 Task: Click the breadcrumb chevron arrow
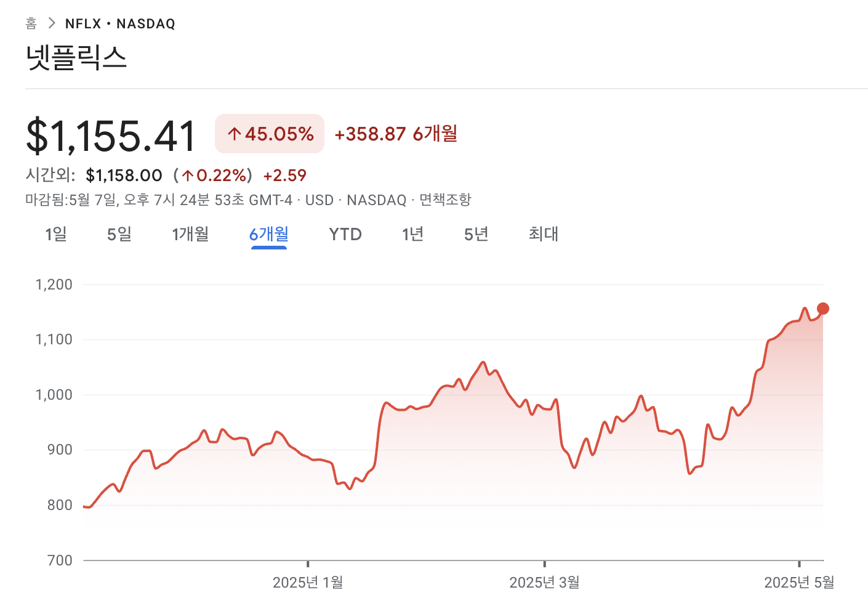pos(52,23)
